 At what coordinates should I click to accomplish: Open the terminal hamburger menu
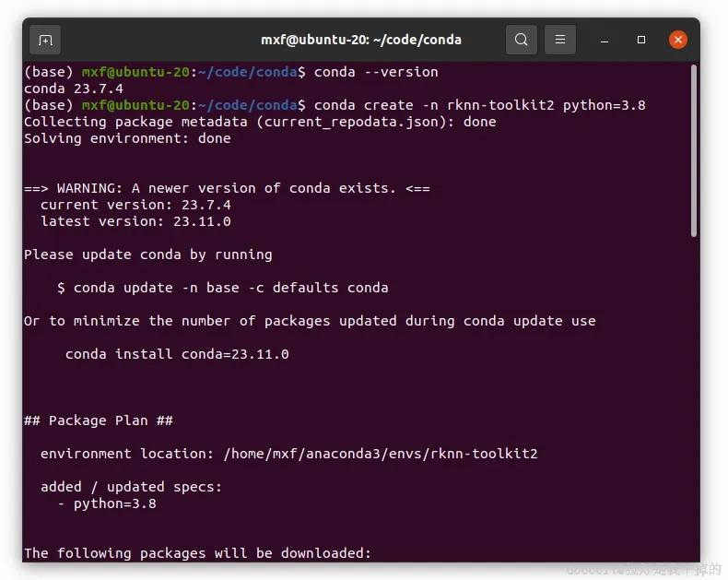tap(560, 40)
